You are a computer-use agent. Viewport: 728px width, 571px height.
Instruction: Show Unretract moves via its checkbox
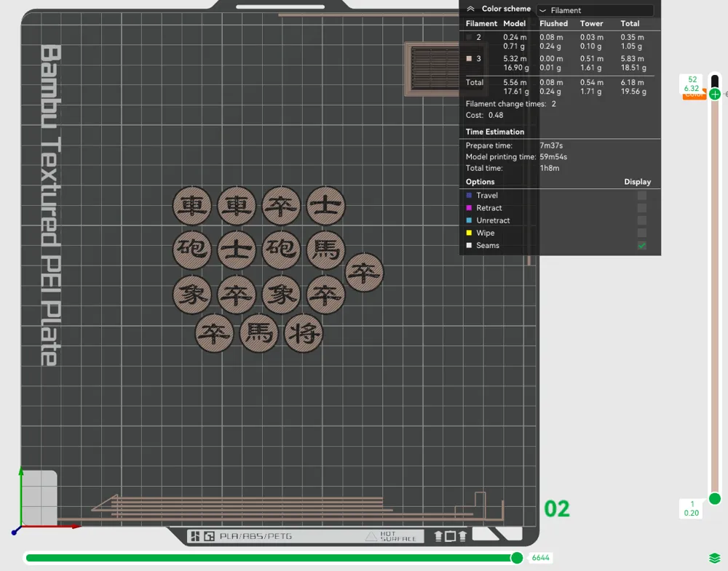[641, 220]
